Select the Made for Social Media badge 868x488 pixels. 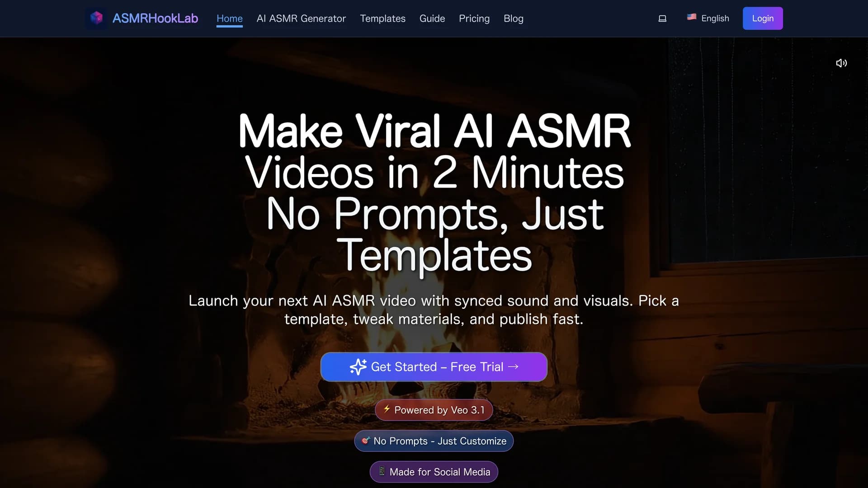[434, 472]
